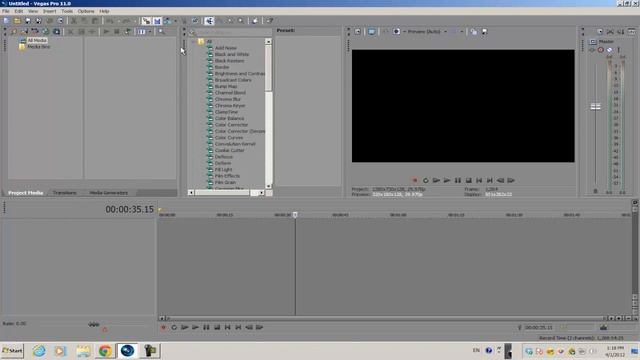Adjust the Master volume fader

point(596,107)
